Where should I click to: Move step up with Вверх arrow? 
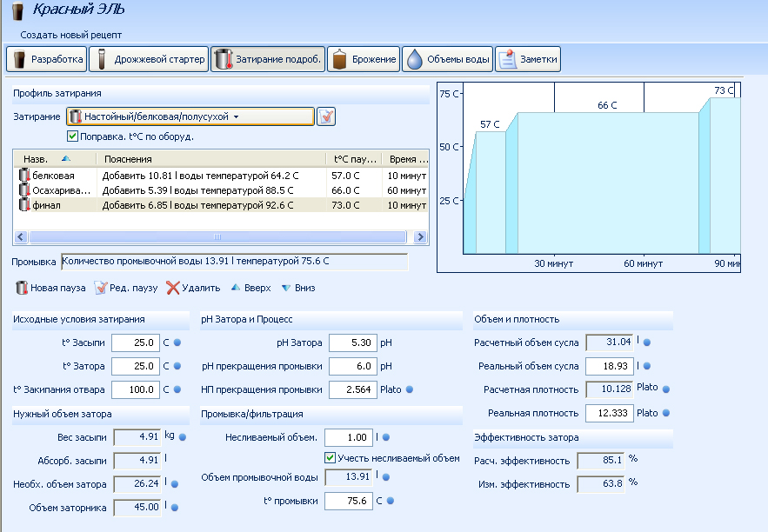click(x=237, y=288)
